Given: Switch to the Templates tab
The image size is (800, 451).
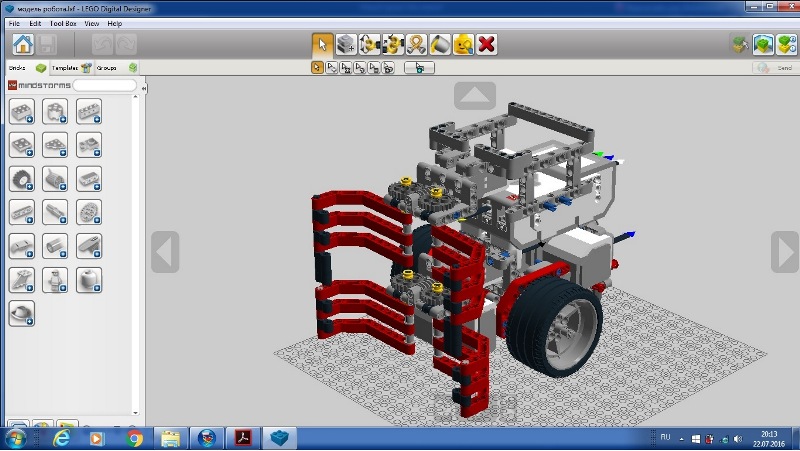Looking at the screenshot, I should tap(71, 68).
